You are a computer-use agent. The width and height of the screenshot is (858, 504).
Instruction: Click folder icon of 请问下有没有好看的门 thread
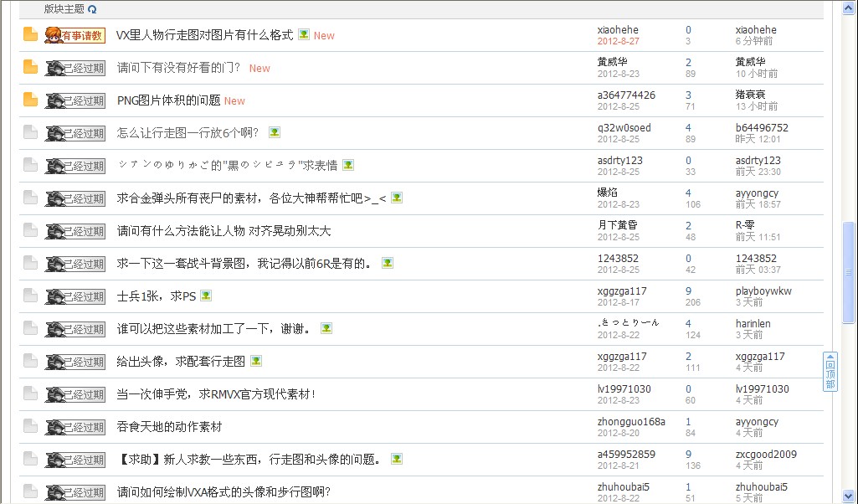(x=31, y=67)
